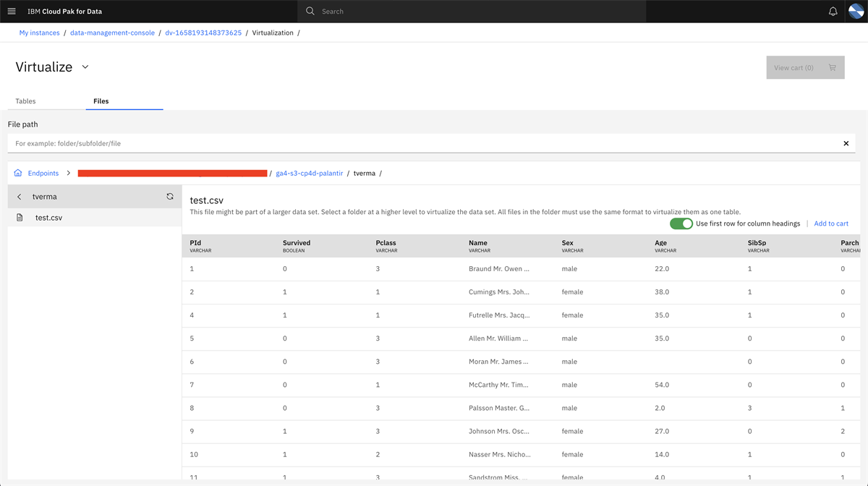Click the View cart (0) button

click(x=805, y=67)
